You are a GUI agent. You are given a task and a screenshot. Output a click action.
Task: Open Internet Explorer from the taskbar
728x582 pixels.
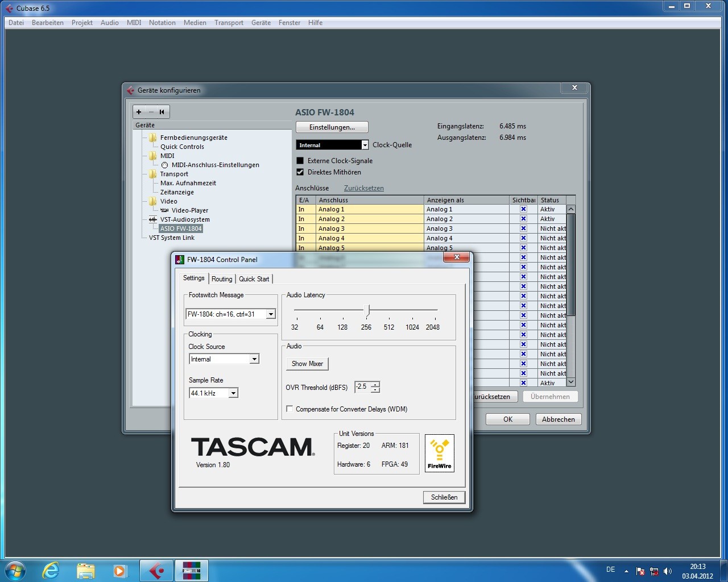click(x=51, y=570)
